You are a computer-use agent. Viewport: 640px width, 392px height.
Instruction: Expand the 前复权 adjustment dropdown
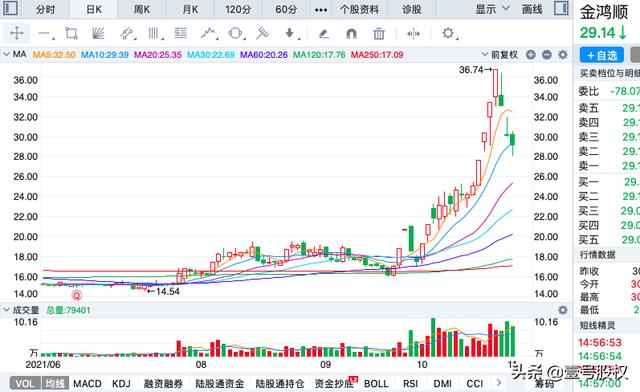point(500,54)
